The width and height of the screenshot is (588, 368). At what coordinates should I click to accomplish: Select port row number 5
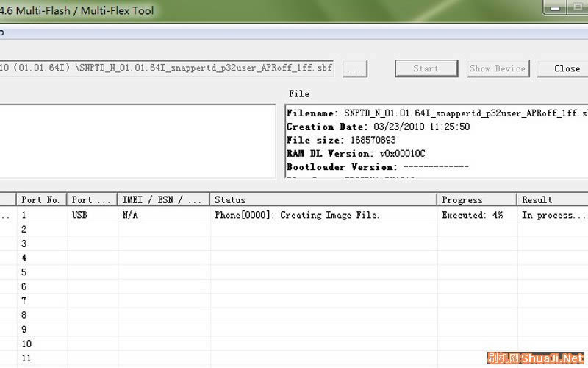pyautogui.click(x=24, y=272)
